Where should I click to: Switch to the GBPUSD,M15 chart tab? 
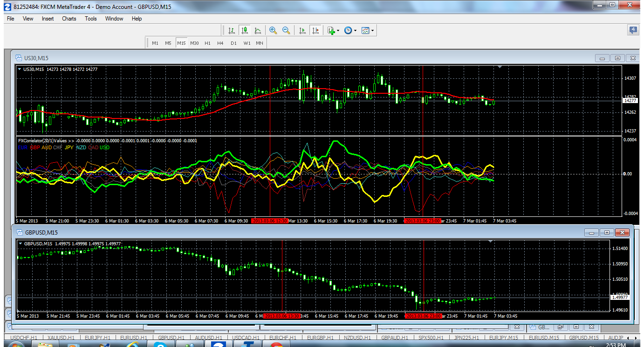(584, 338)
